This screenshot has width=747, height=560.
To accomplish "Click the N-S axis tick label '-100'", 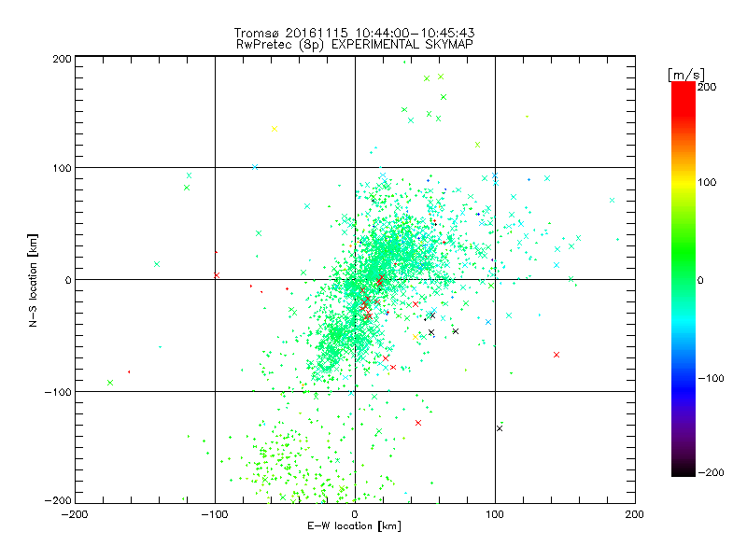I will [x=58, y=392].
